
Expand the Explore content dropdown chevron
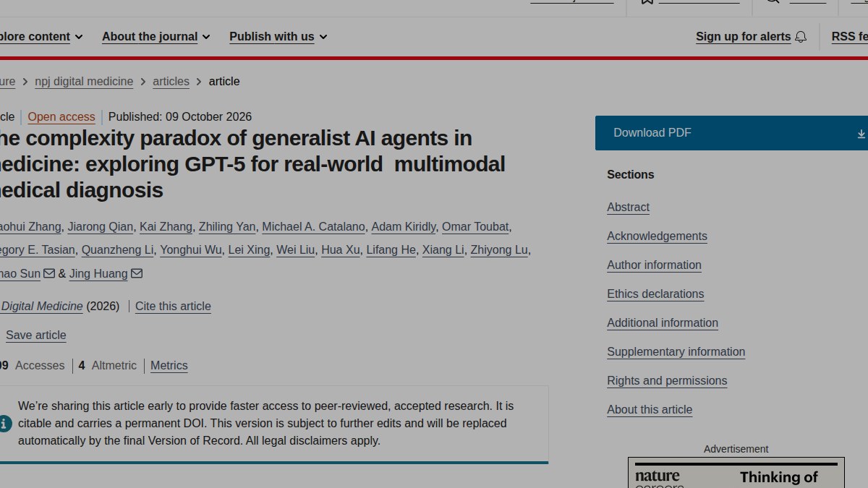tap(79, 37)
